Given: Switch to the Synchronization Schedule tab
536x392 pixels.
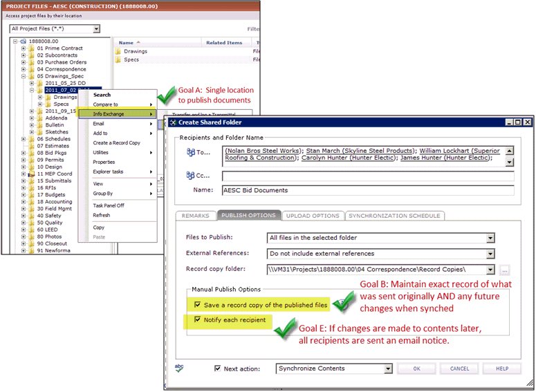Looking at the screenshot, I should [x=394, y=216].
